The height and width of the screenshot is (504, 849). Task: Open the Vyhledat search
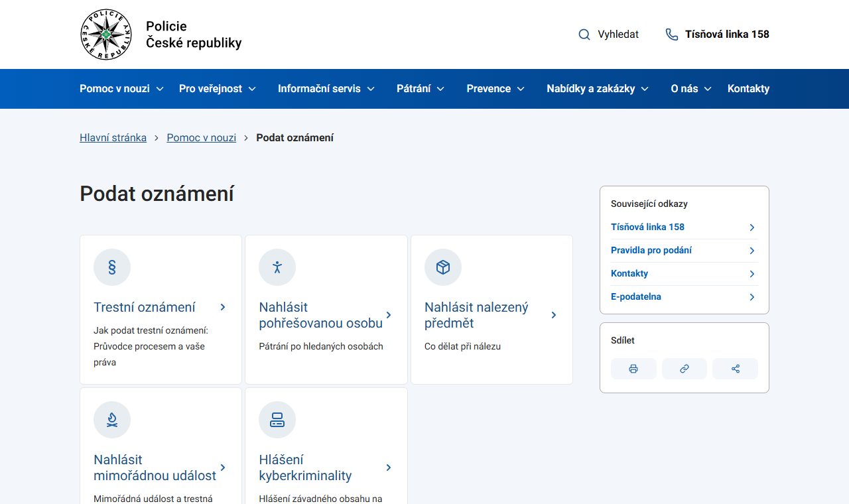[609, 34]
